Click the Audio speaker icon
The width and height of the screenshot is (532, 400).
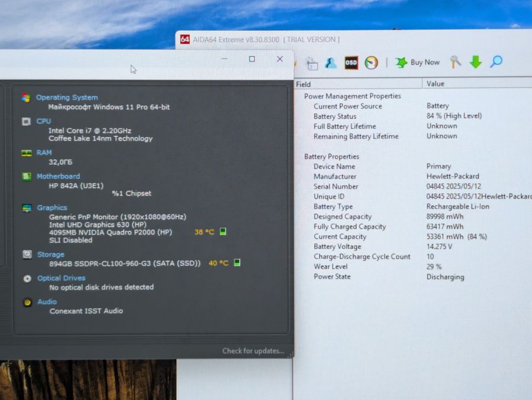[x=27, y=302]
